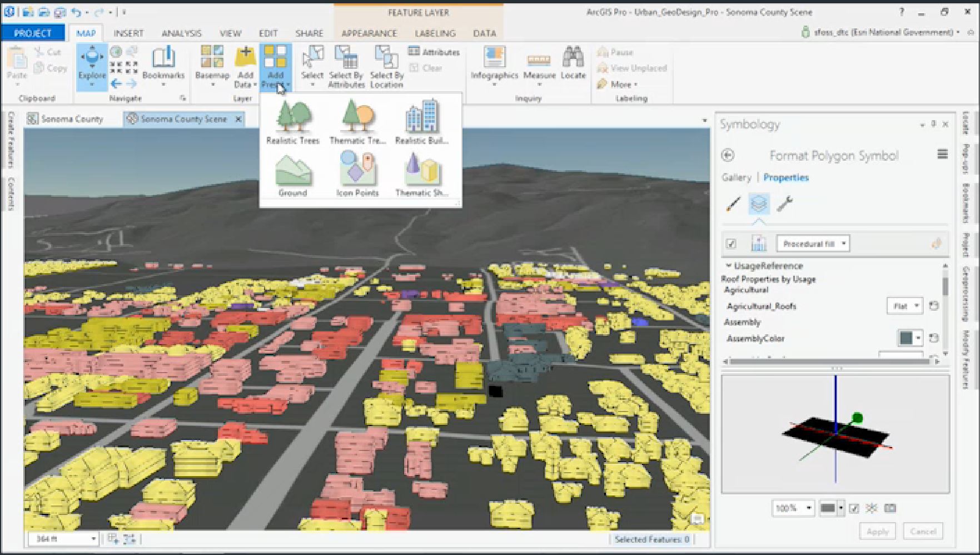Click the AssemblyColor color swatch
This screenshot has width=980, height=555.
[x=906, y=338]
